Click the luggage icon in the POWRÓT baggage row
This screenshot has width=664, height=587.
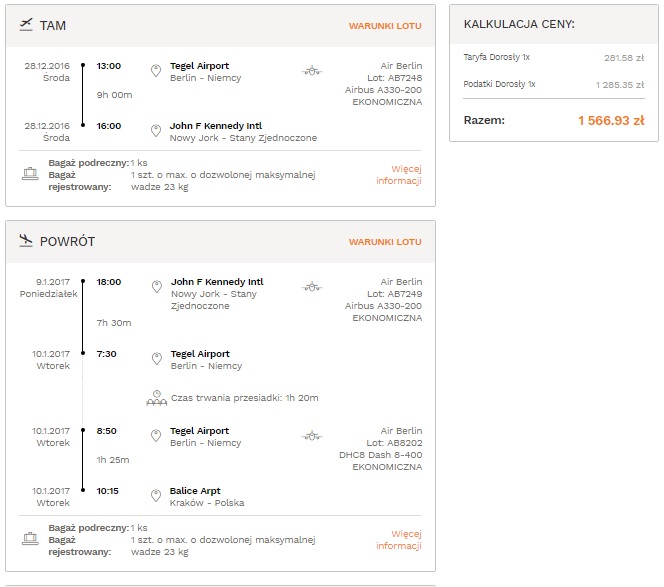30,539
